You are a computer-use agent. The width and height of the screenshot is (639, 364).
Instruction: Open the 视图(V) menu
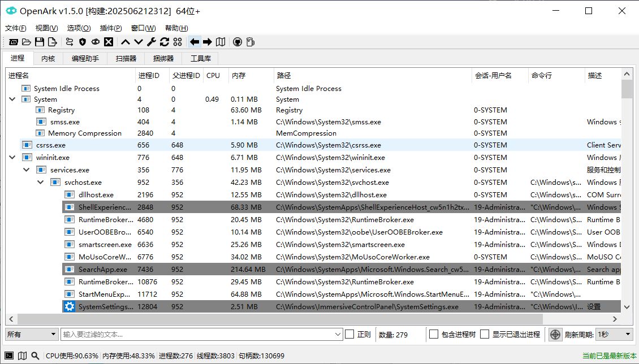click(x=46, y=28)
